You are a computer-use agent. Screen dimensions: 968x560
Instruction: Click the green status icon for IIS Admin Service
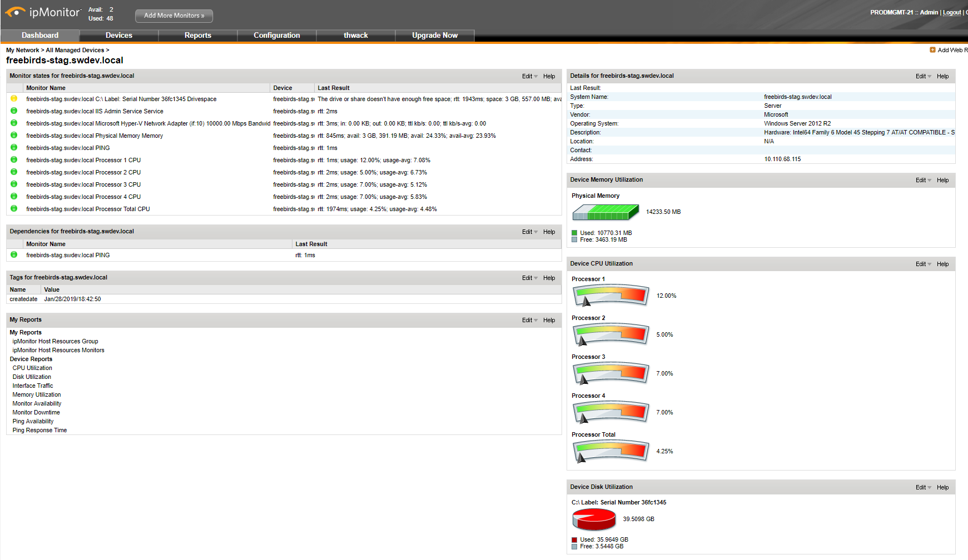[x=14, y=111]
